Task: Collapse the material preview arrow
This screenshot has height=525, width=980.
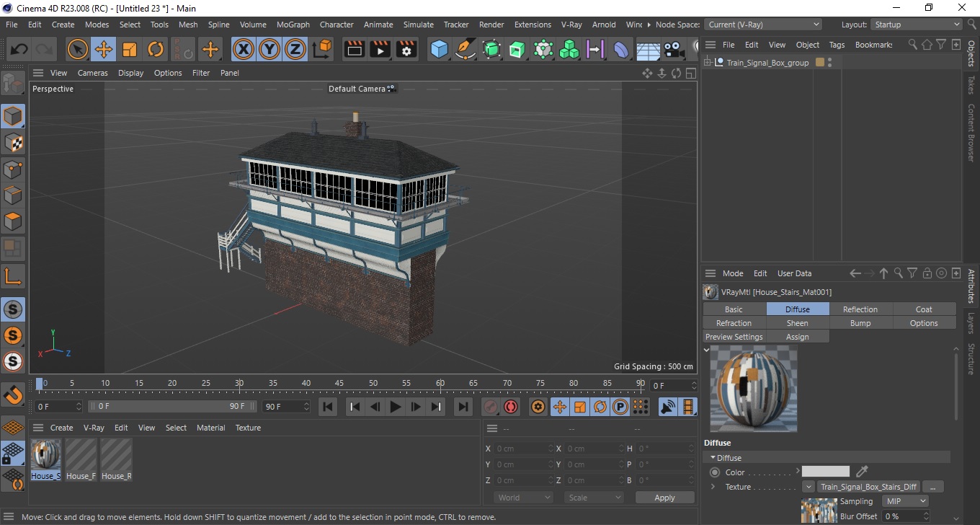Action: 707,350
